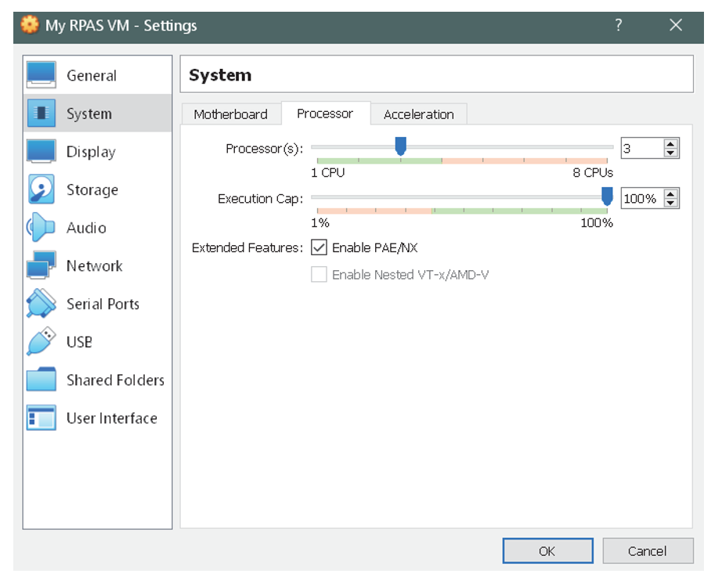722x588 pixels.
Task: Open the Shared Folders icon
Action: [x=41, y=380]
